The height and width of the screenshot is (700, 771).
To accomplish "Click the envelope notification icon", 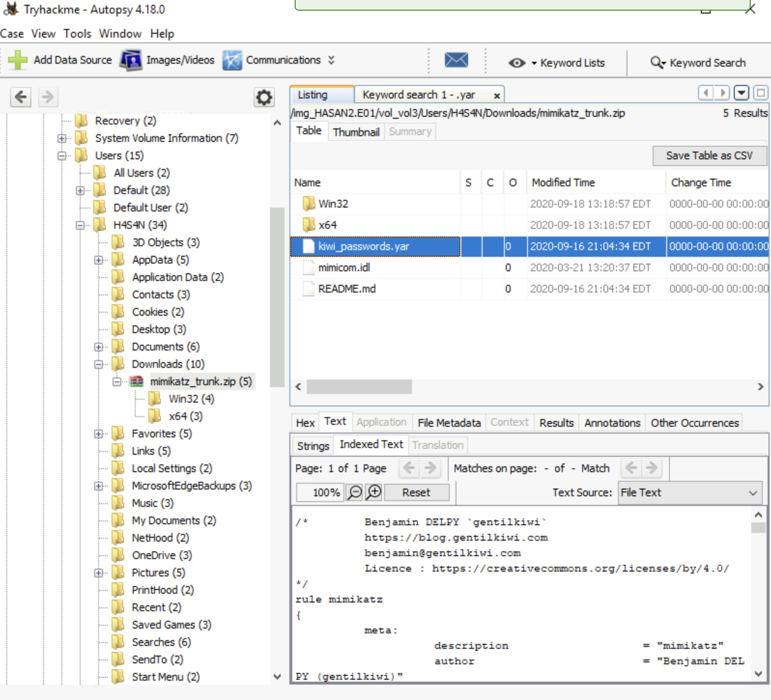I will pyautogui.click(x=456, y=60).
